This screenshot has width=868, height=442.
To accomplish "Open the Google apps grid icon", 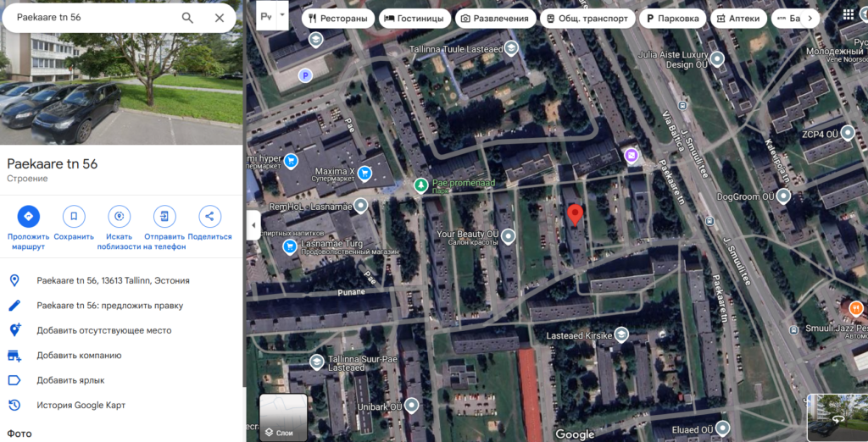I will tap(848, 15).
